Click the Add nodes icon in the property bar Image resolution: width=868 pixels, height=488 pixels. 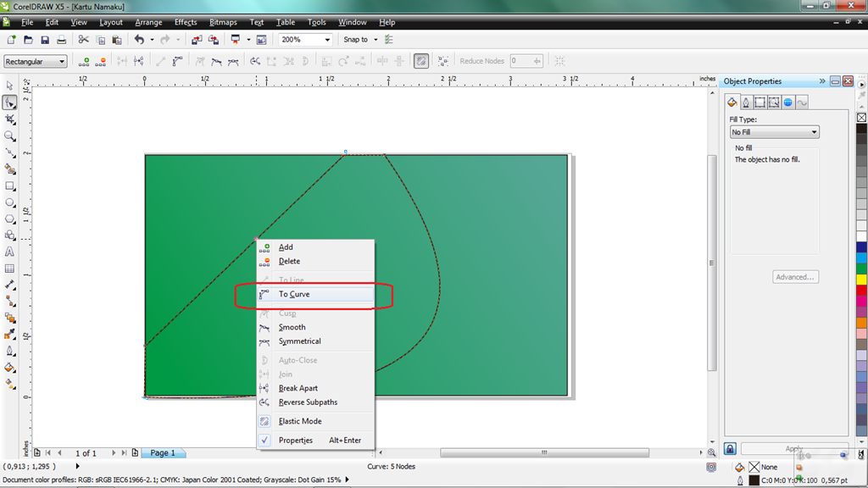(84, 61)
